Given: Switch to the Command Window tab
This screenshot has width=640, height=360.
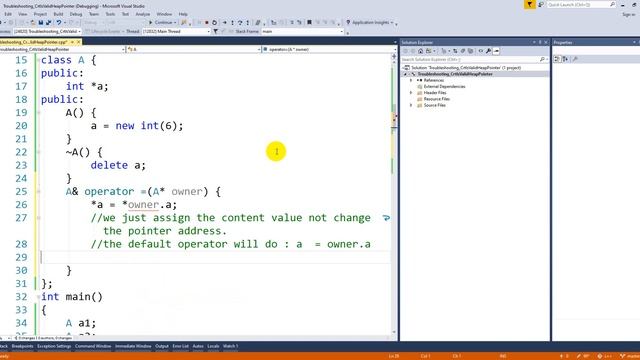Looking at the screenshot, I should point(93,346).
